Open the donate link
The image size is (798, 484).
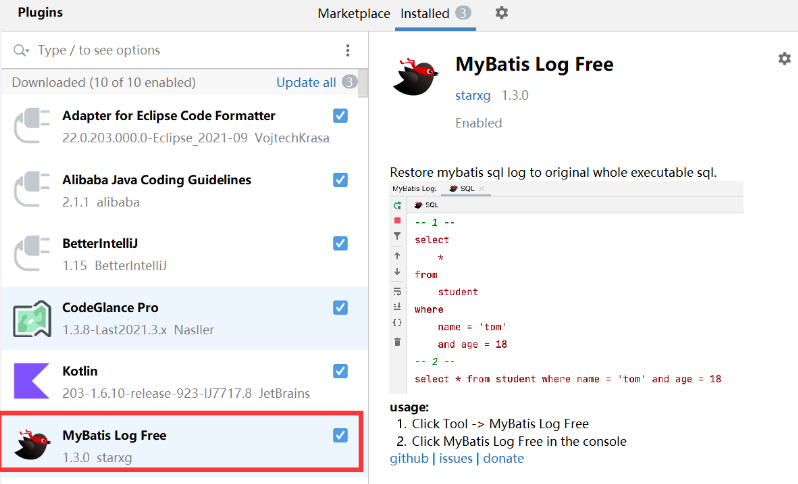tap(503, 459)
